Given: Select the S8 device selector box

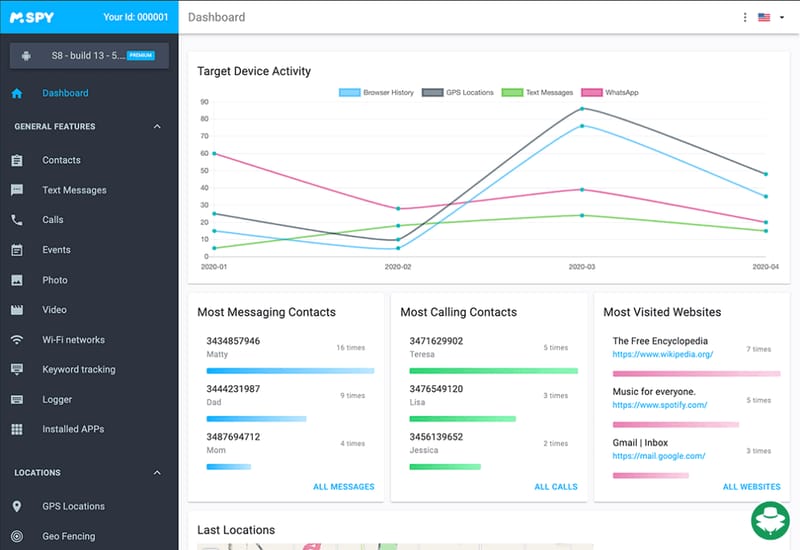Looking at the screenshot, I should [x=89, y=55].
